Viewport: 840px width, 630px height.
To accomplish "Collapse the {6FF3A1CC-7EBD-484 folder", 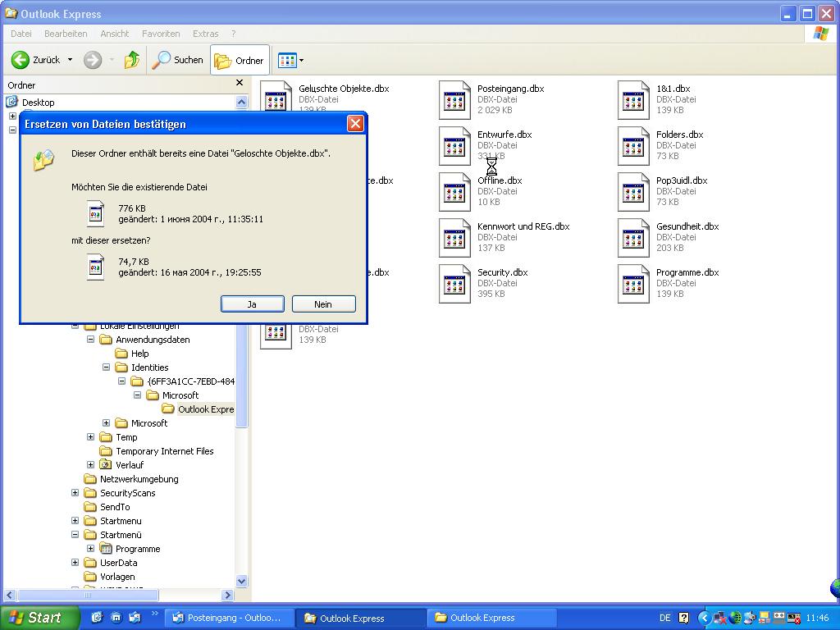I will 121,381.
